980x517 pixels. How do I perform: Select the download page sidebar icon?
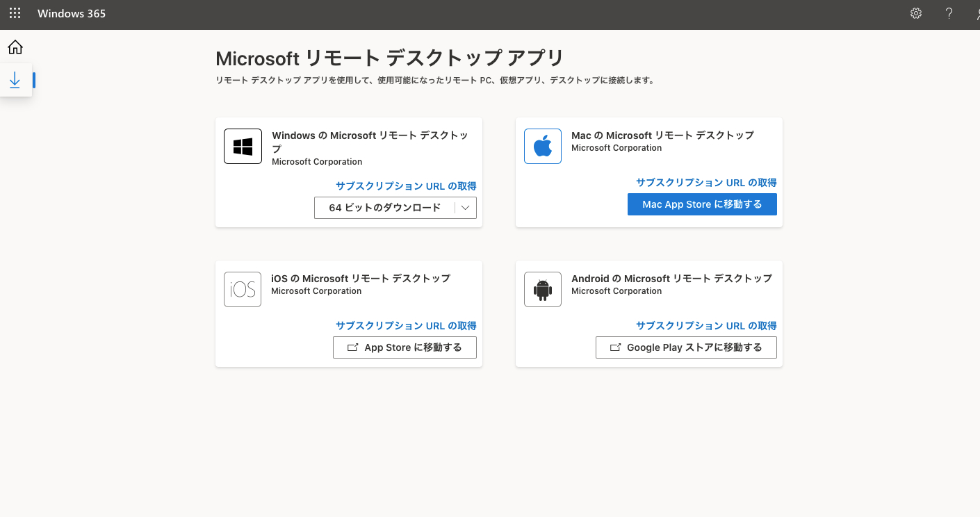[x=15, y=81]
